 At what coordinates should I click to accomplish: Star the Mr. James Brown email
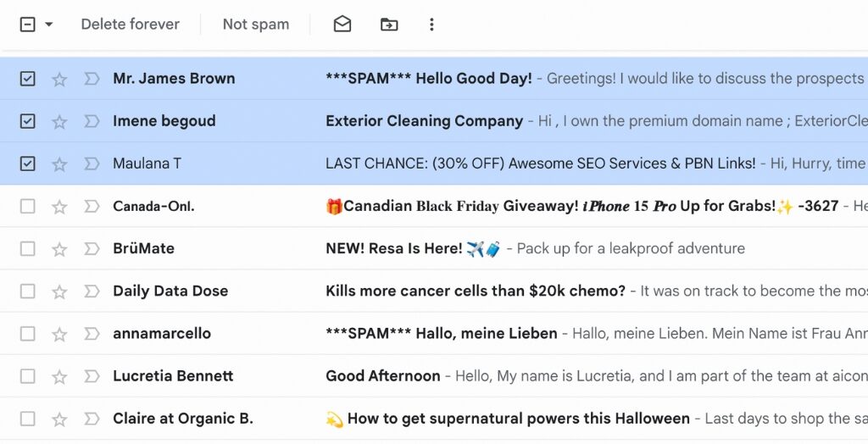59,79
